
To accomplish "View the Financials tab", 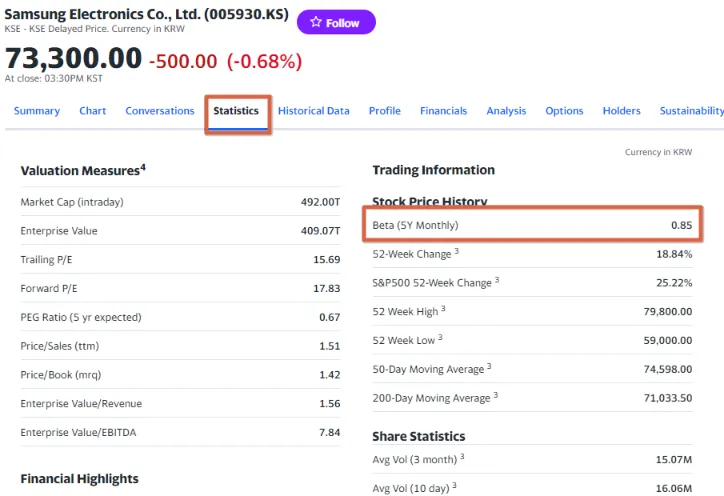I will pos(443,111).
